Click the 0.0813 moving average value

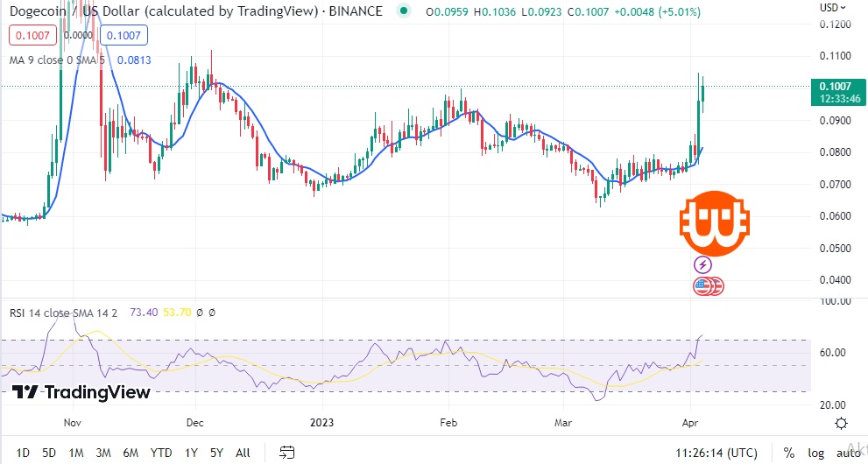pos(134,60)
